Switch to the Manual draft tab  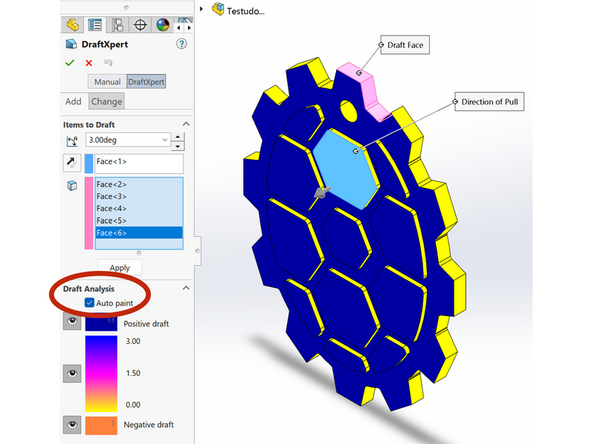click(x=107, y=82)
